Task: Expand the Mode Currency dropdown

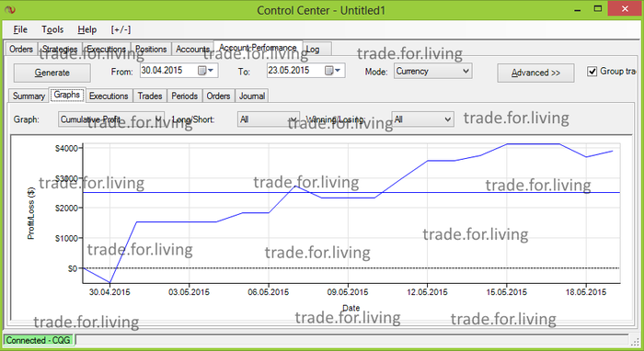Action: 433,71
